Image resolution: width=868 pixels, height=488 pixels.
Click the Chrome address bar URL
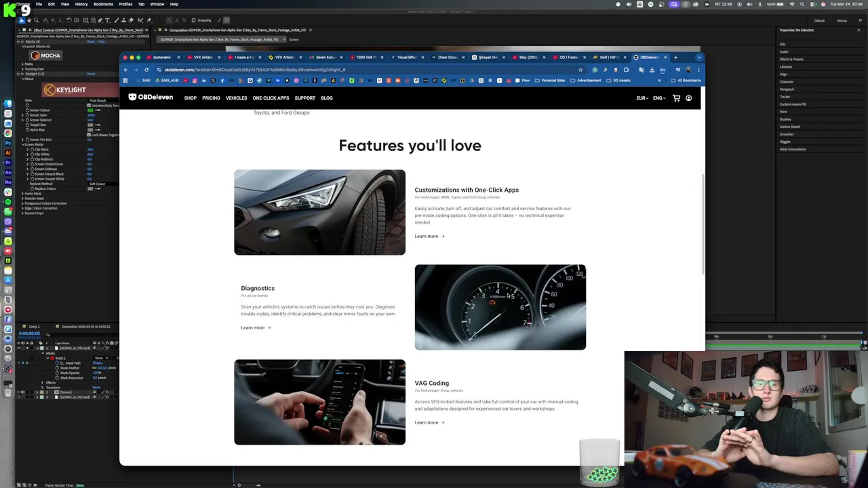255,70
